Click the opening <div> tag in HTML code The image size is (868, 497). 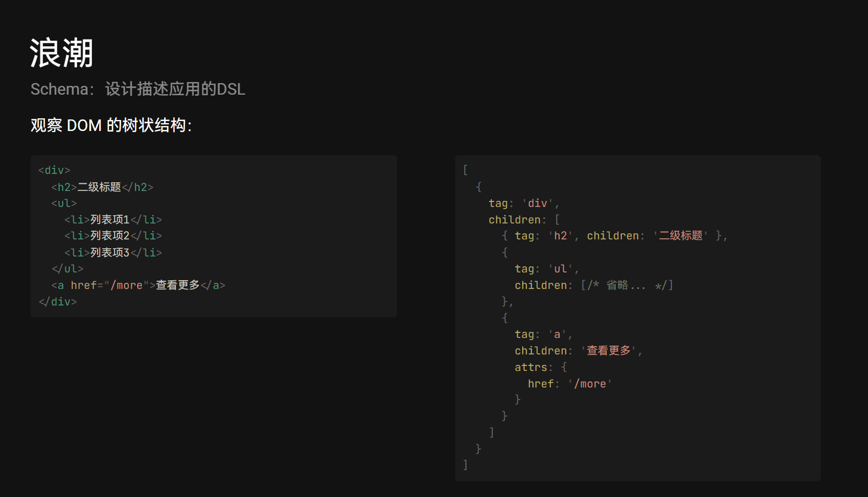pos(54,171)
